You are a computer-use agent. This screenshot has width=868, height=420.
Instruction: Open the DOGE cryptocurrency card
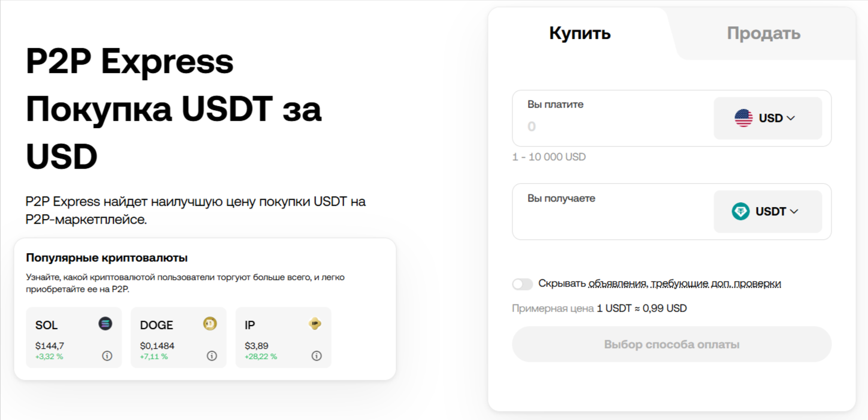pyautogui.click(x=178, y=337)
